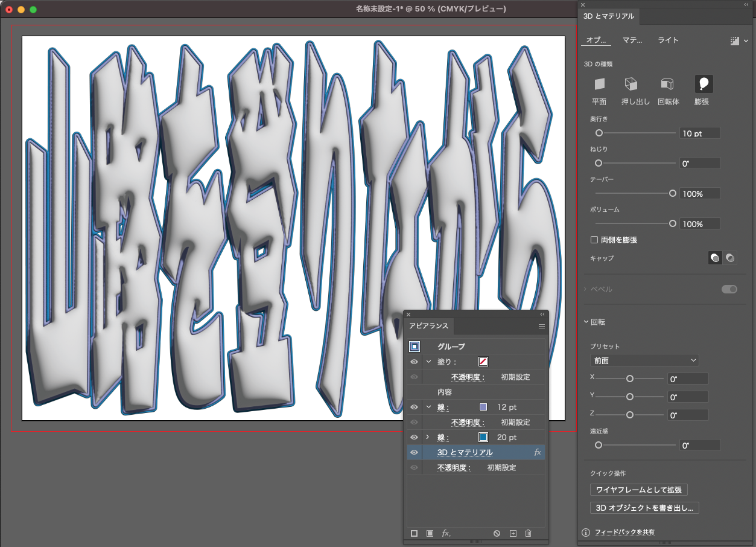
Task: Select the 平面 (Plane) 3D type icon
Action: [599, 84]
